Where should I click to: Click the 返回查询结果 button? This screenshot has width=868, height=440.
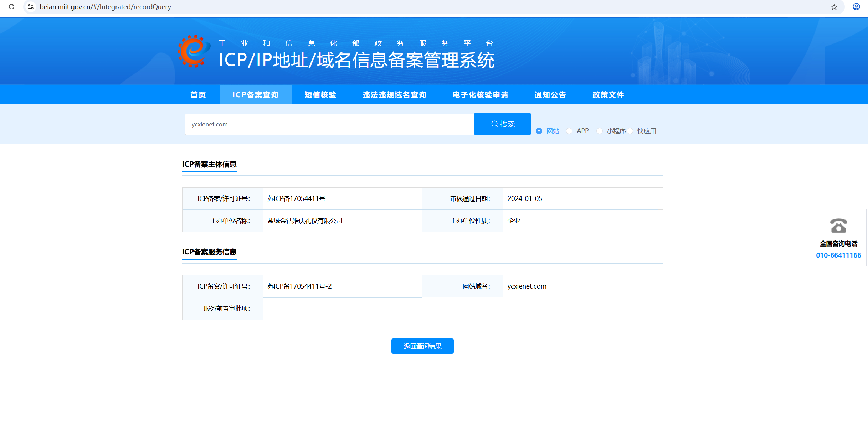422,346
